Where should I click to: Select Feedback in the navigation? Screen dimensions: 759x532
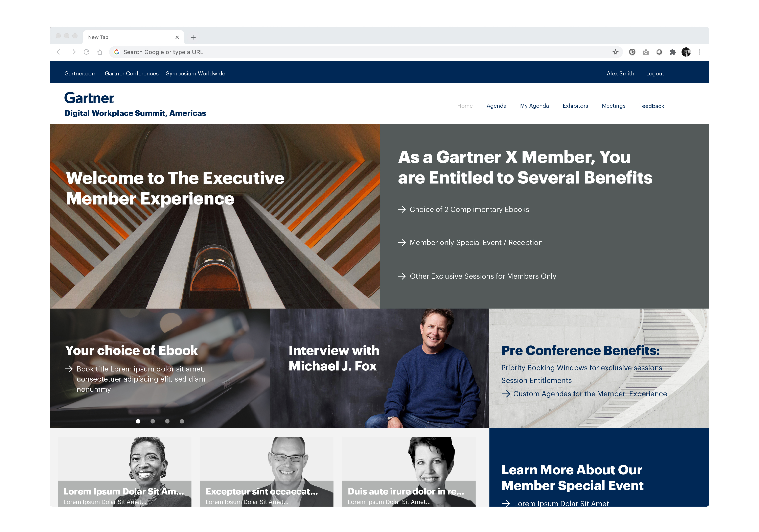coord(651,106)
